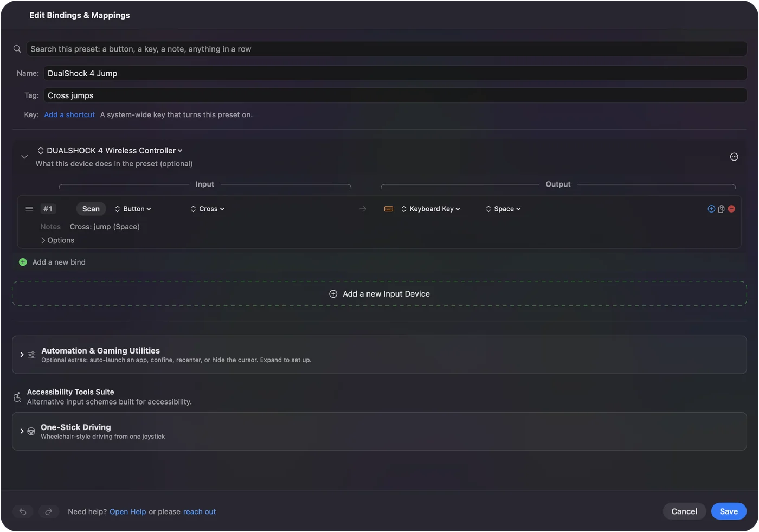Image resolution: width=759 pixels, height=532 pixels.
Task: Expand the One-Stick Driving section
Action: pos(22,432)
